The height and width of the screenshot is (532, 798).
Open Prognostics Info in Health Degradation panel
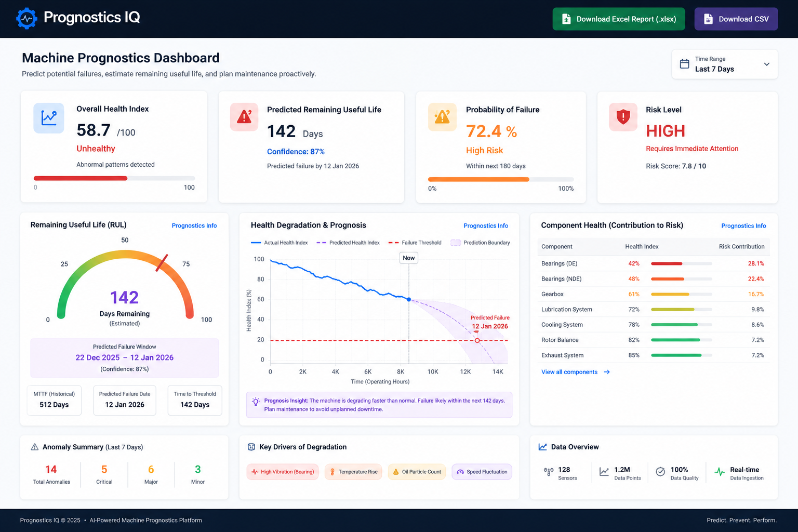click(x=486, y=225)
